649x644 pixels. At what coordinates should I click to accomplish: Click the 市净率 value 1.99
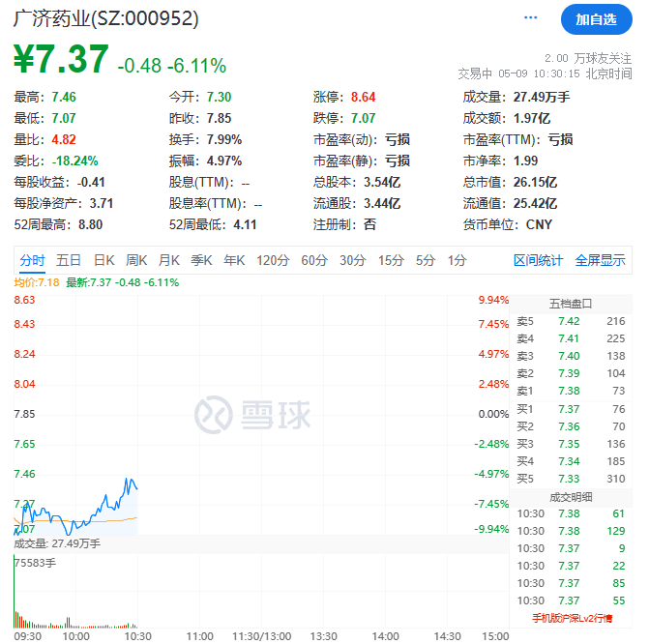click(525, 161)
